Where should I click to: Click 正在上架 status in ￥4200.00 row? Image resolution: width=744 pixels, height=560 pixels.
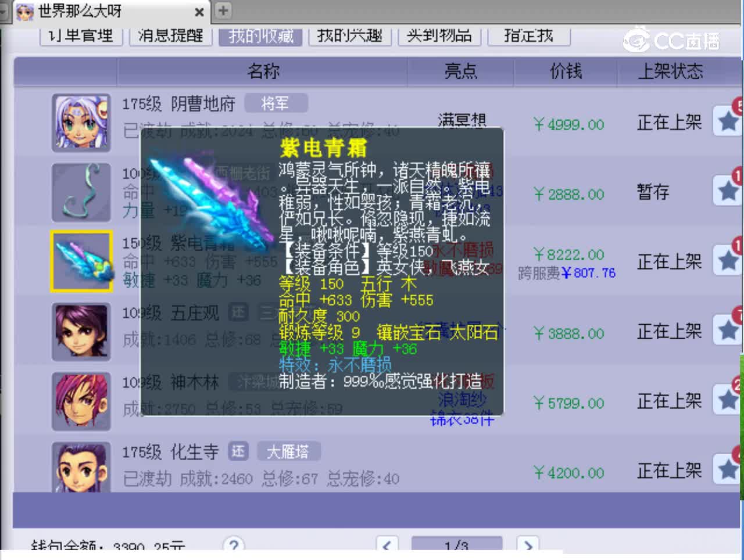[x=670, y=471]
